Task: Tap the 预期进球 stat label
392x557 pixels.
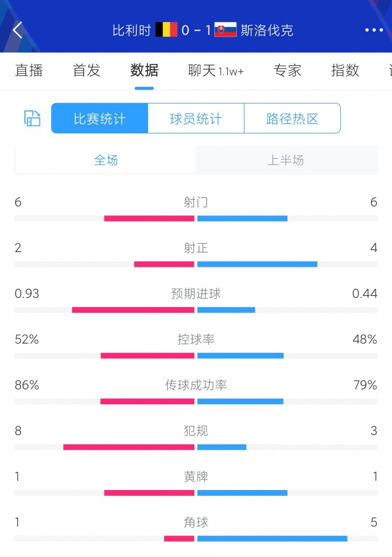Action: tap(196, 294)
